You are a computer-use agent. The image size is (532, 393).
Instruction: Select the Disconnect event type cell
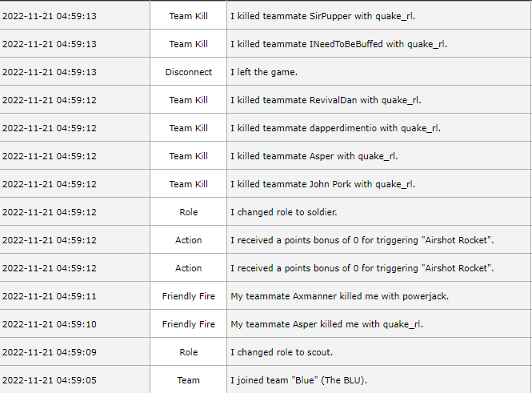click(x=189, y=72)
